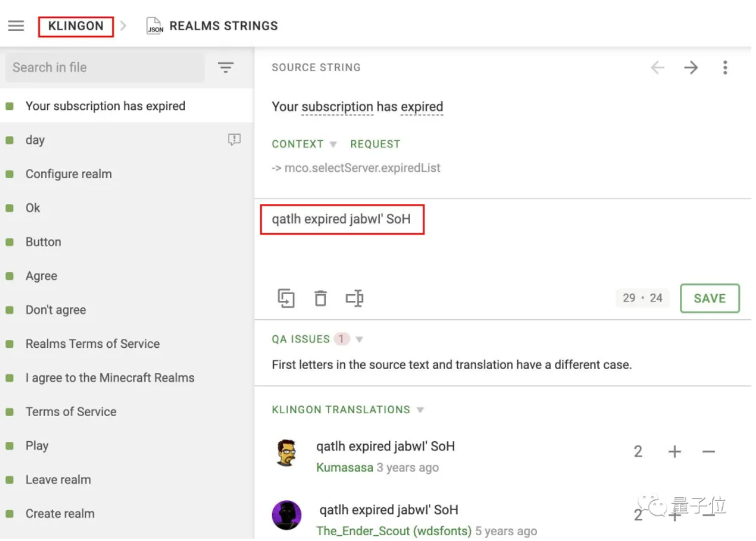Select 'Your subscription has expired' string
This screenshot has height=541, width=756.
[127, 106]
